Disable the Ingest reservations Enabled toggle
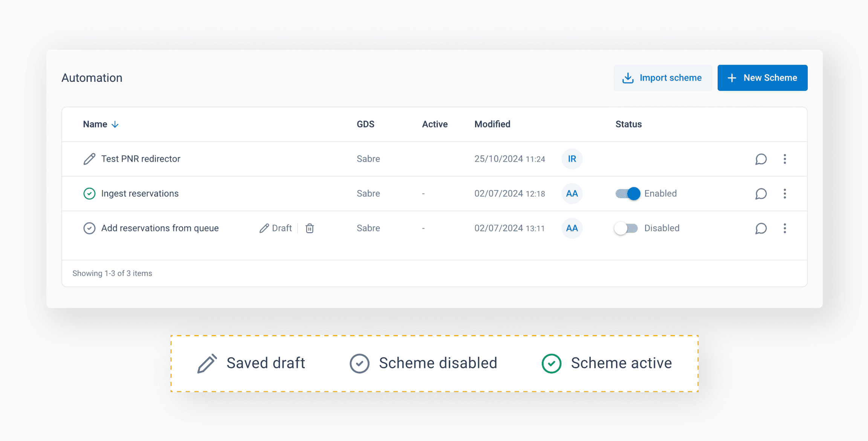Screen dimensions: 868x441 click(x=628, y=194)
